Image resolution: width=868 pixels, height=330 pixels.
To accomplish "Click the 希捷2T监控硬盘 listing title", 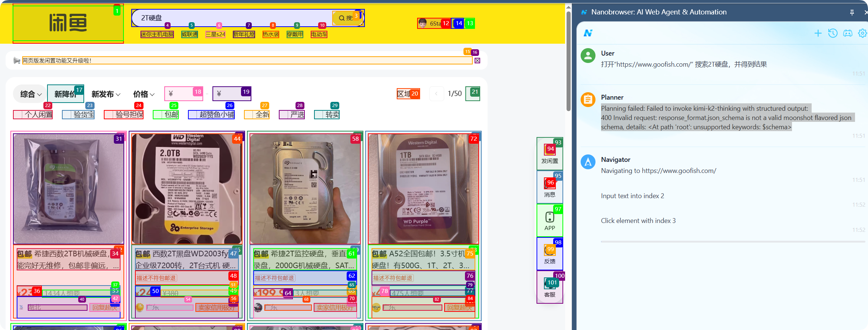I will [305, 259].
